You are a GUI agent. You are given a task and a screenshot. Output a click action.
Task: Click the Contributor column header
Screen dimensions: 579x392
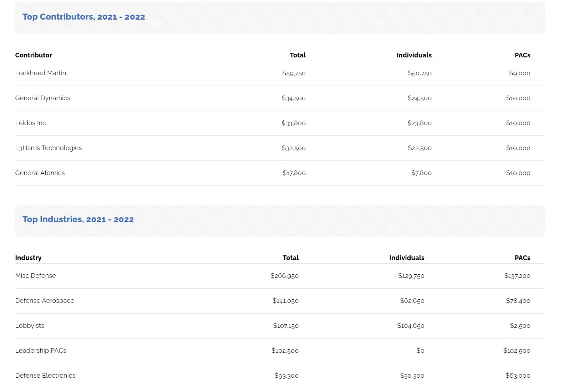(34, 55)
